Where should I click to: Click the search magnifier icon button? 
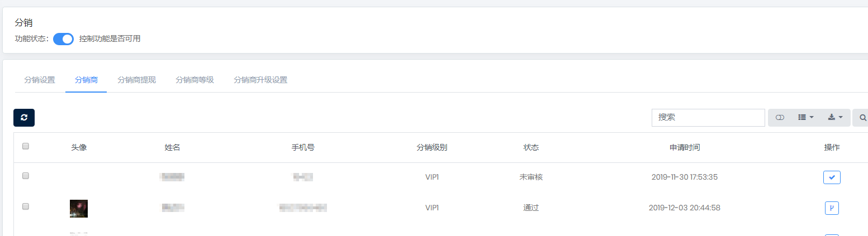862,118
